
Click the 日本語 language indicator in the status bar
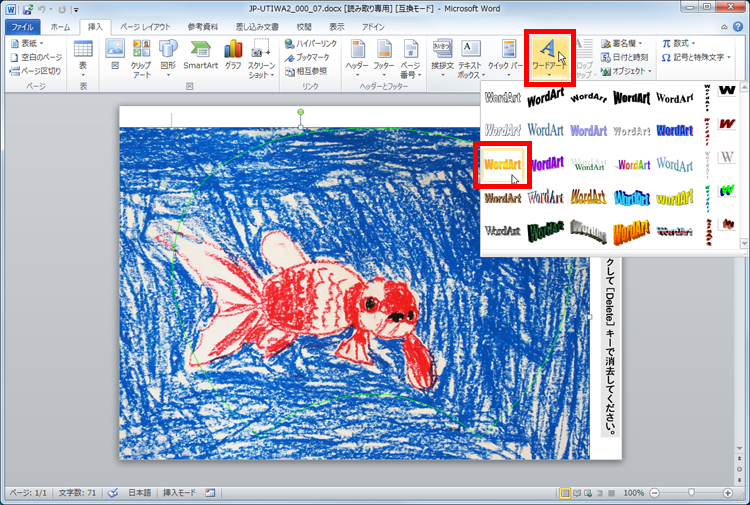[x=139, y=493]
